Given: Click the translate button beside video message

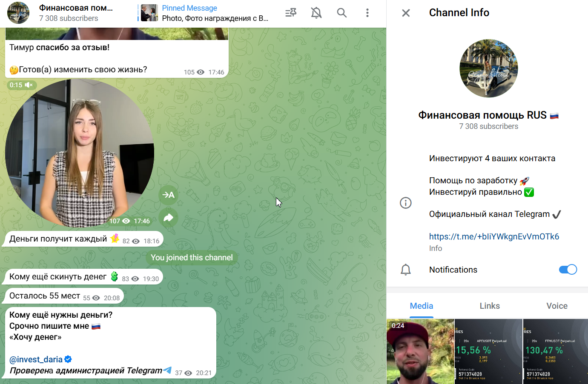Looking at the screenshot, I should pyautogui.click(x=169, y=195).
